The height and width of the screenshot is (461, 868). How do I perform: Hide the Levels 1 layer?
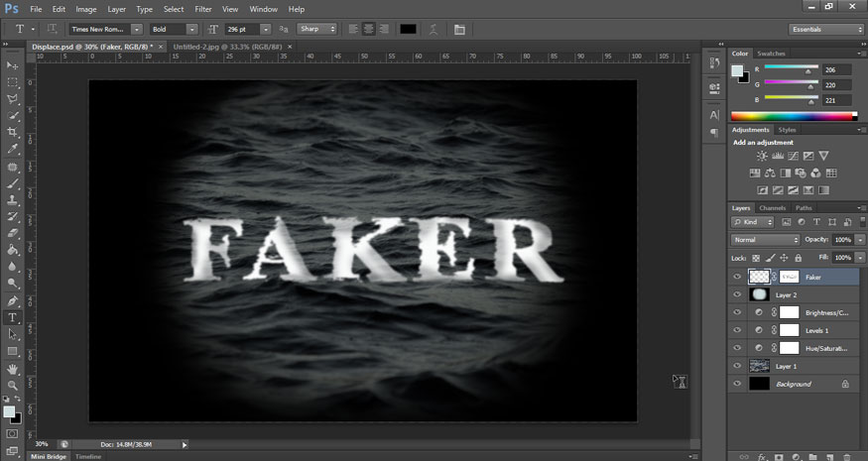coord(737,330)
